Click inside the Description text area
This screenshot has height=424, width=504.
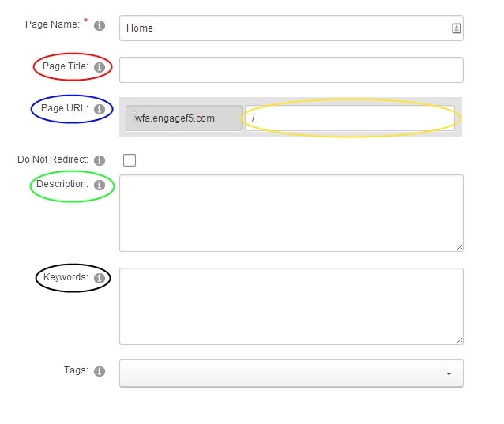click(291, 213)
